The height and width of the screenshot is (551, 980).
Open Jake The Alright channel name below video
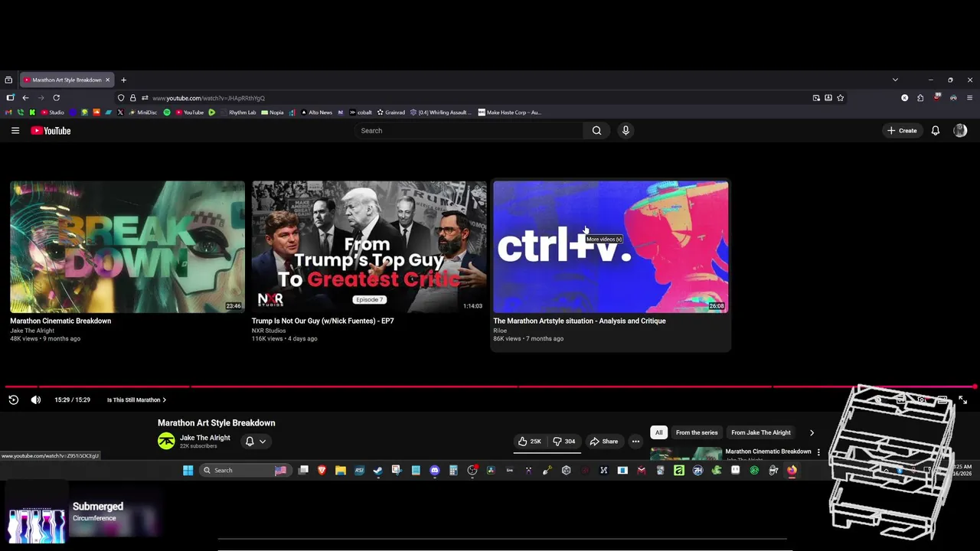tap(204, 438)
